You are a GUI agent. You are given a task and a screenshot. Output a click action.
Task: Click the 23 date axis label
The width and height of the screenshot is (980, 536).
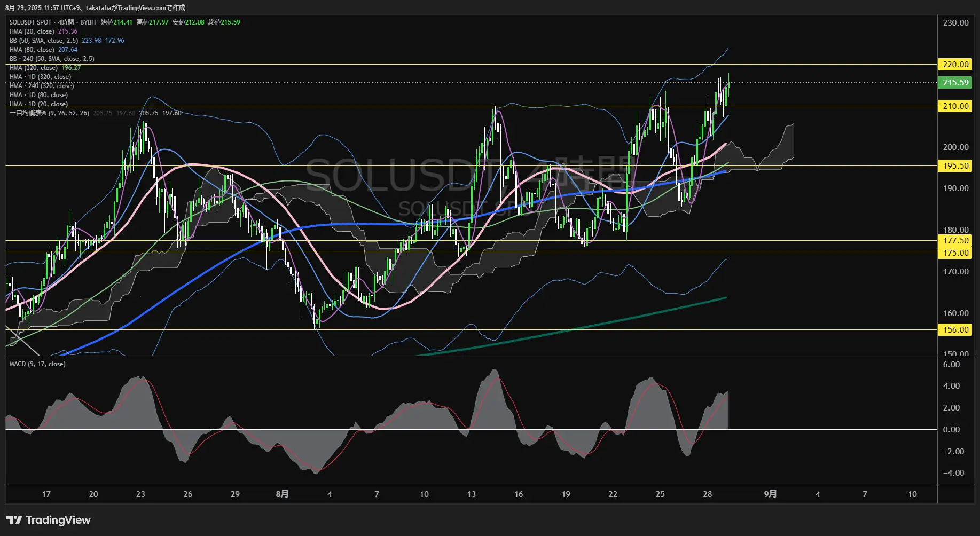[140, 494]
